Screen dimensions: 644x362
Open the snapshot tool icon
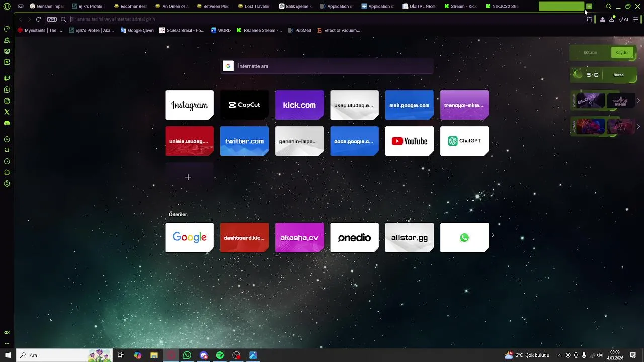point(589,19)
